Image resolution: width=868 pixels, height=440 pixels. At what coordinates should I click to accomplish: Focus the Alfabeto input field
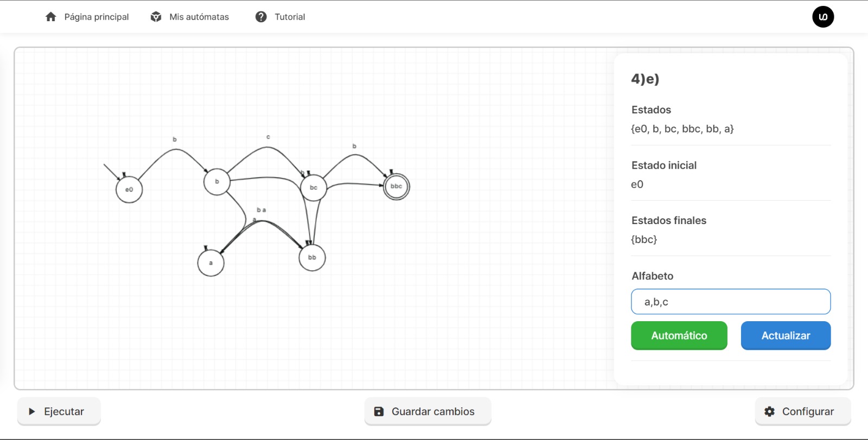730,302
